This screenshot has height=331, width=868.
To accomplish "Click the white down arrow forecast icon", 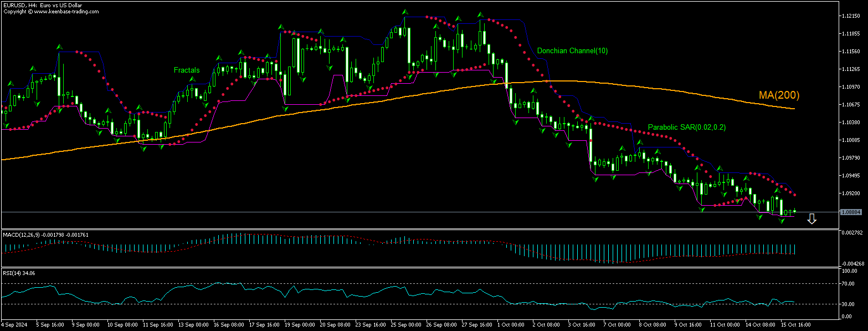I will click(811, 219).
